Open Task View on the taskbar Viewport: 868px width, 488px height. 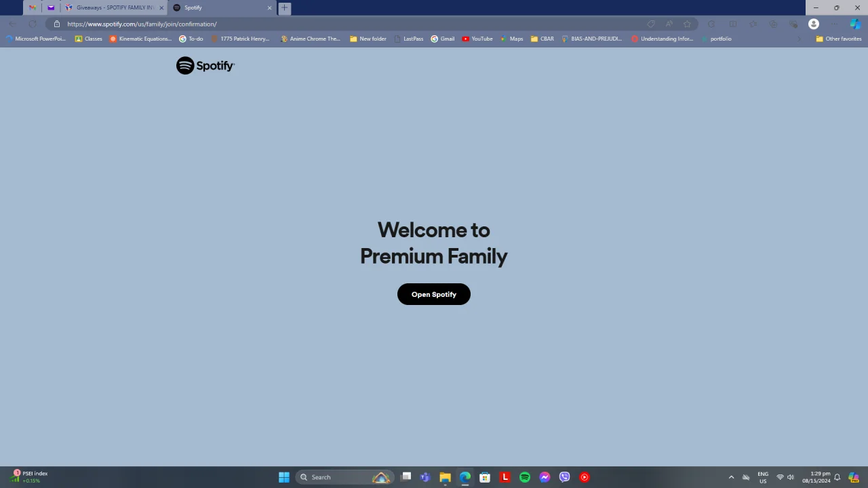tap(406, 477)
